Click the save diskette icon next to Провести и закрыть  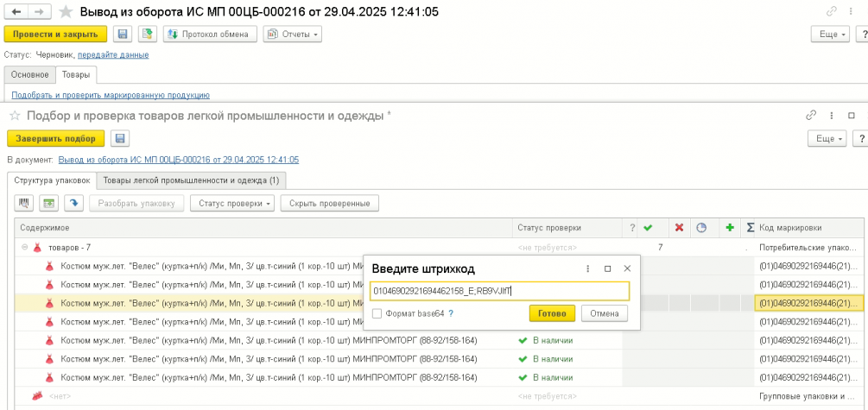[x=123, y=34]
